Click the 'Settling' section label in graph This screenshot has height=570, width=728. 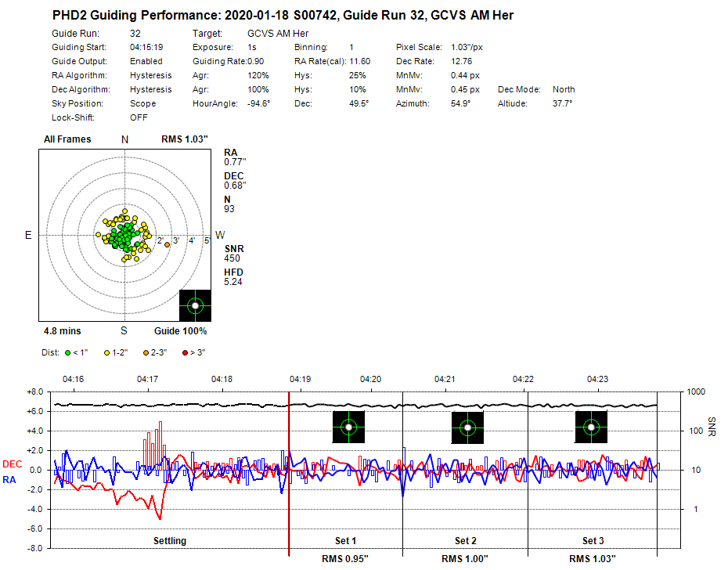(x=170, y=541)
